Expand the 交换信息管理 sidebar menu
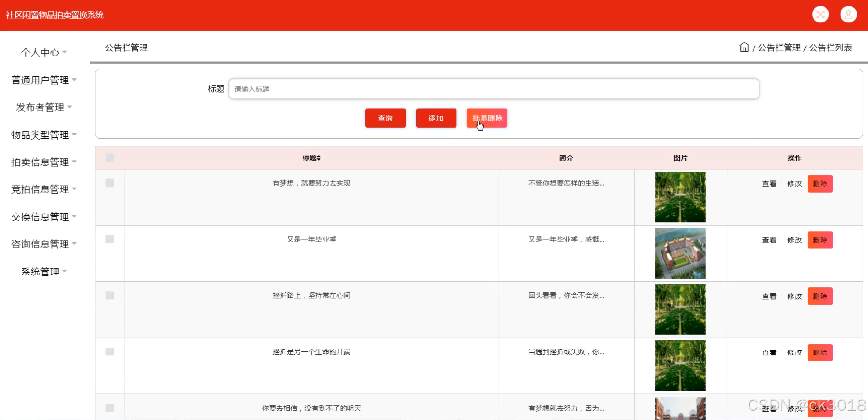This screenshot has height=420, width=868. (44, 217)
